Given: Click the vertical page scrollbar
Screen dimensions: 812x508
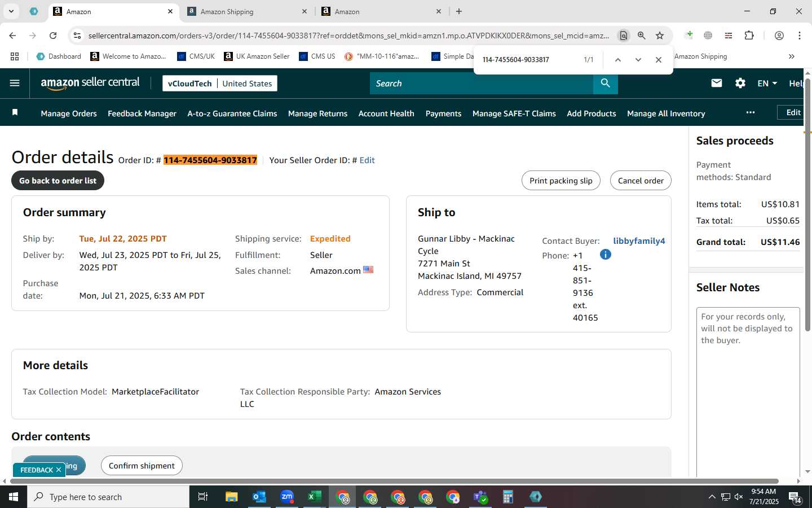Looking at the screenshot, I should [807, 204].
